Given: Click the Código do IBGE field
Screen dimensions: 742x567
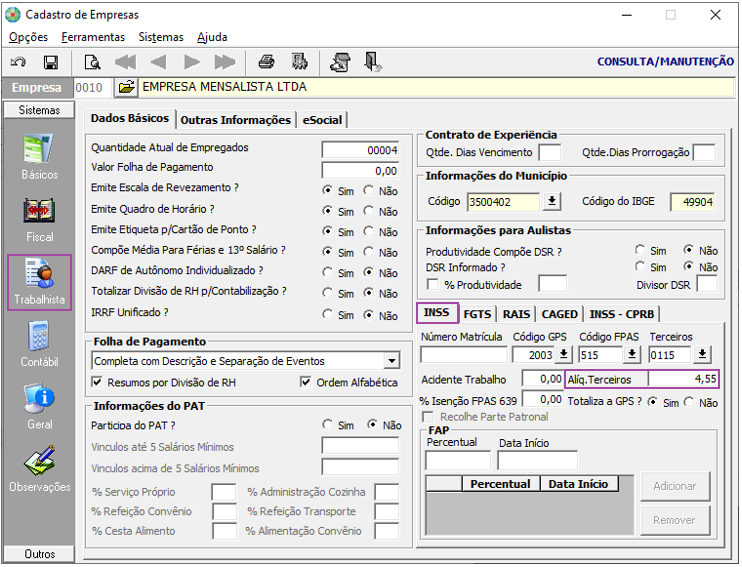Looking at the screenshot, I should pyautogui.click(x=692, y=202).
